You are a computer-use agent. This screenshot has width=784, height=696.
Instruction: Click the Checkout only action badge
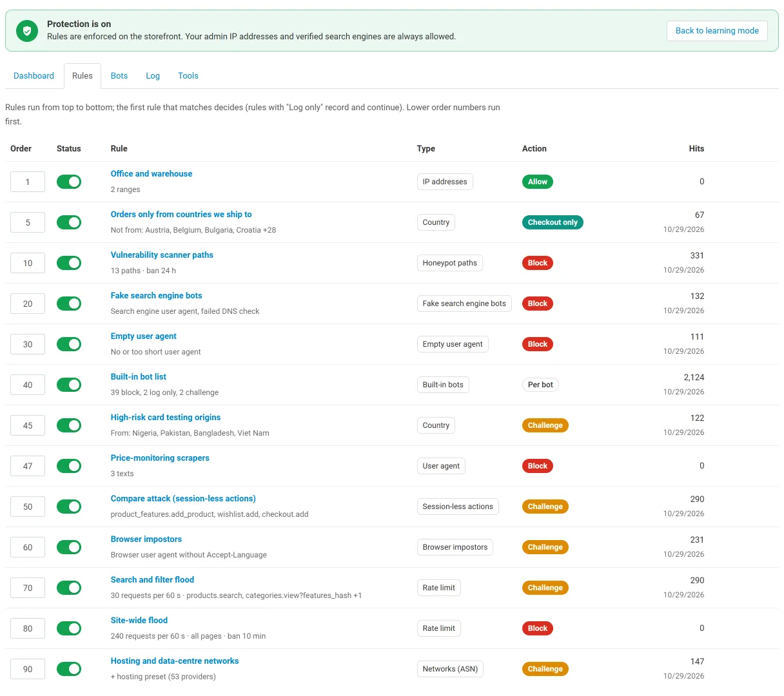coord(553,222)
